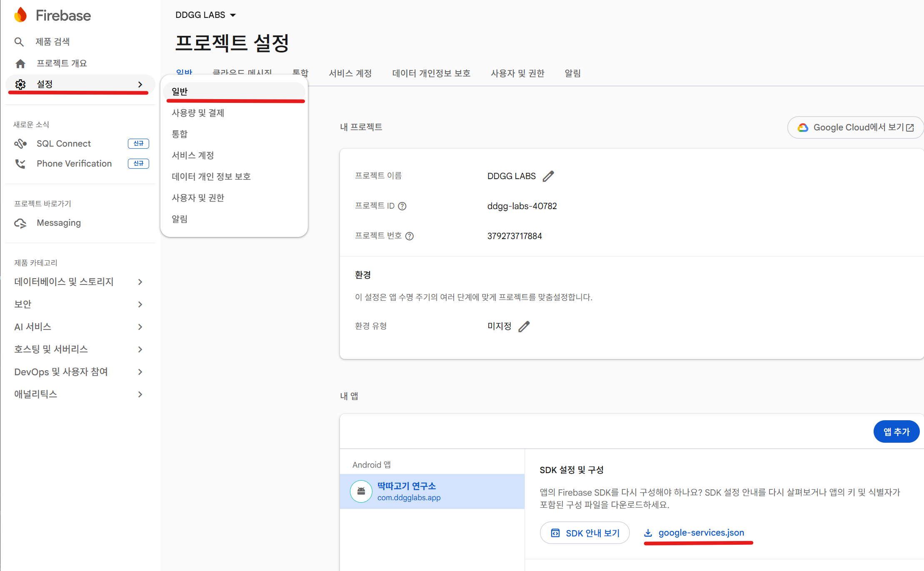The width and height of the screenshot is (924, 571).
Task: Click the external link icon on Google Cloud button
Action: 910,128
